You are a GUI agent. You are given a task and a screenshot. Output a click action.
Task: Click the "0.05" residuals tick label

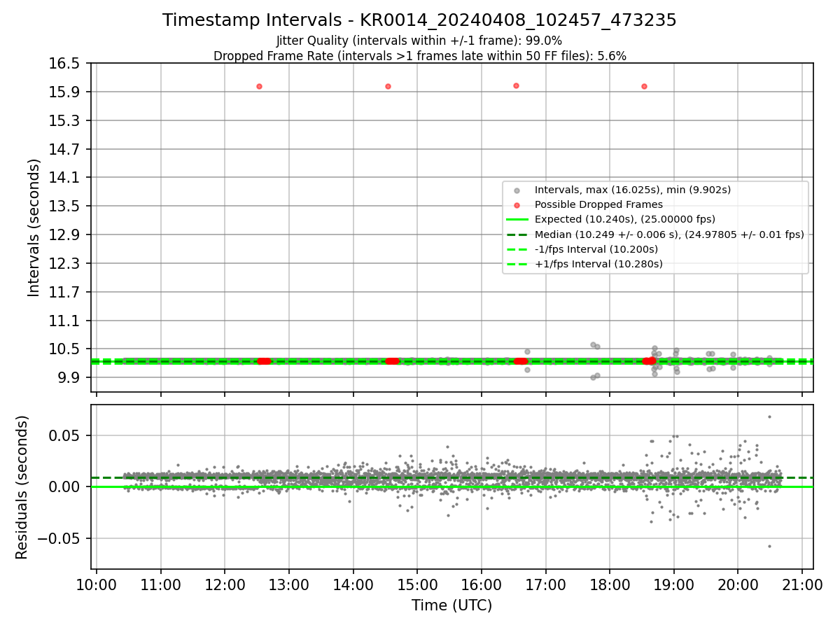pyautogui.click(x=64, y=435)
